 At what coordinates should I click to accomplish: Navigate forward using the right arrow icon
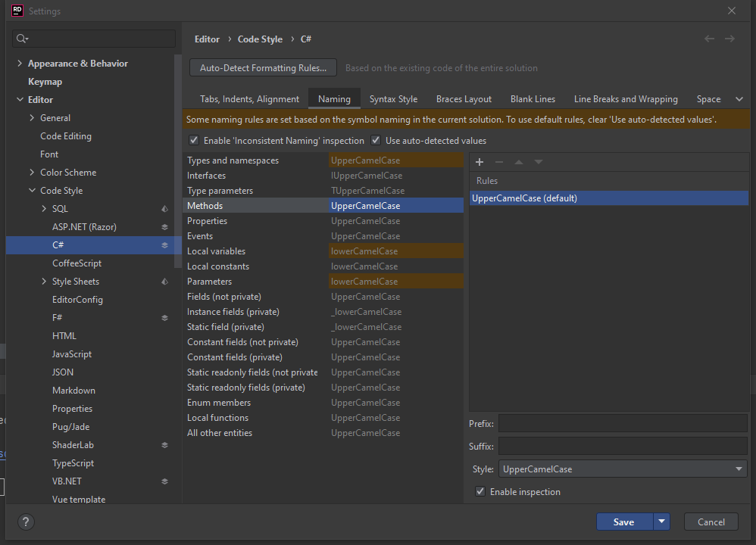[x=729, y=39]
